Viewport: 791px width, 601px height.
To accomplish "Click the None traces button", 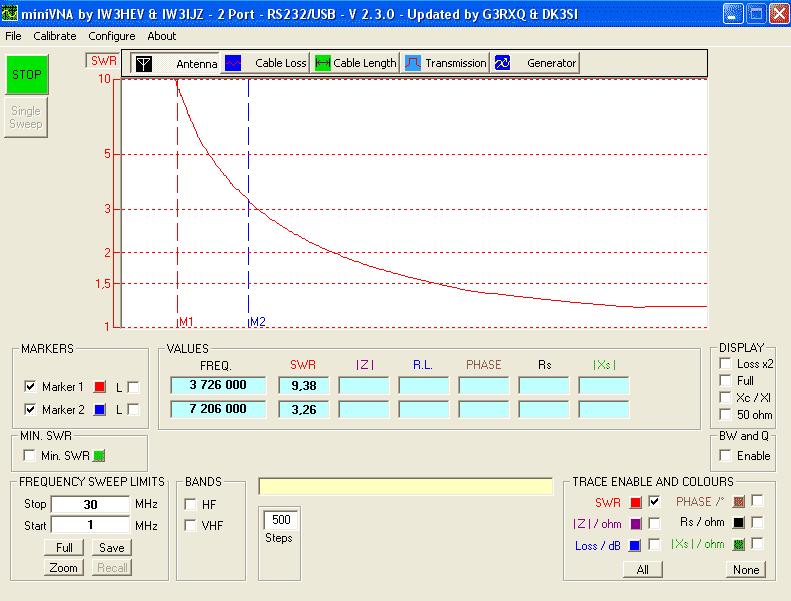I will pyautogui.click(x=746, y=570).
